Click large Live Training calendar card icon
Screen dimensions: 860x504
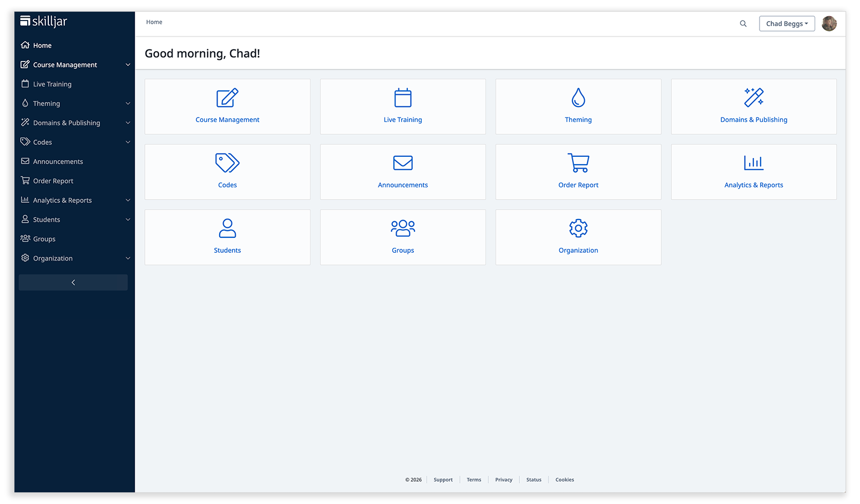point(403,98)
